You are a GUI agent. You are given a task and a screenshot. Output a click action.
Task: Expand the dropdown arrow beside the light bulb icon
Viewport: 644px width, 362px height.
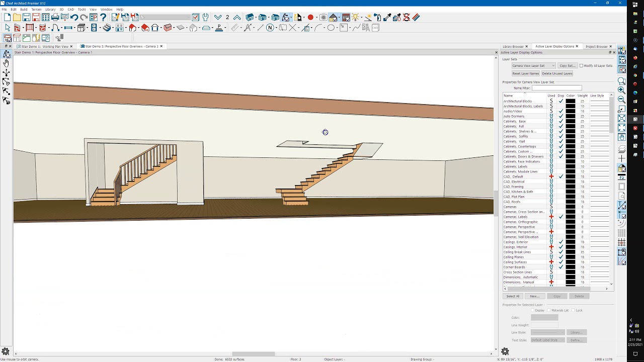click(x=363, y=18)
